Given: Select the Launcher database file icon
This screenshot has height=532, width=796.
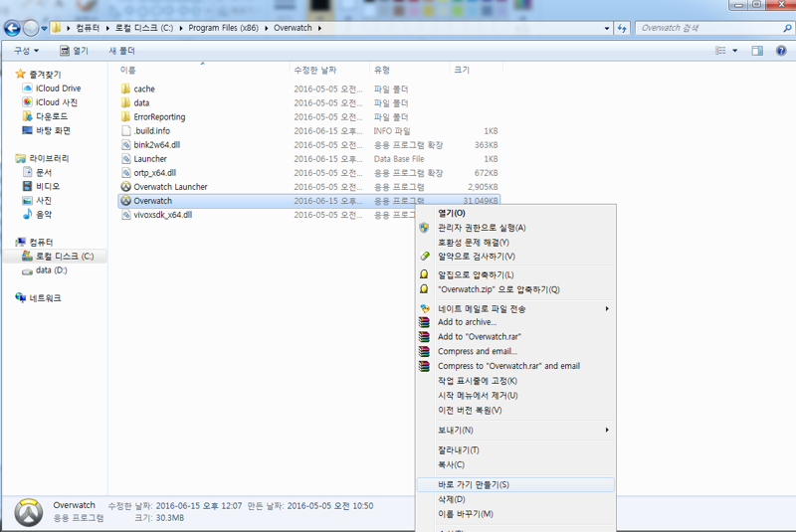Looking at the screenshot, I should click(126, 159).
